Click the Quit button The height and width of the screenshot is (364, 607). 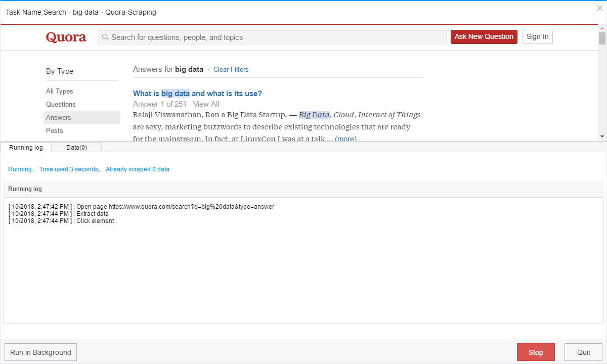[x=584, y=352]
